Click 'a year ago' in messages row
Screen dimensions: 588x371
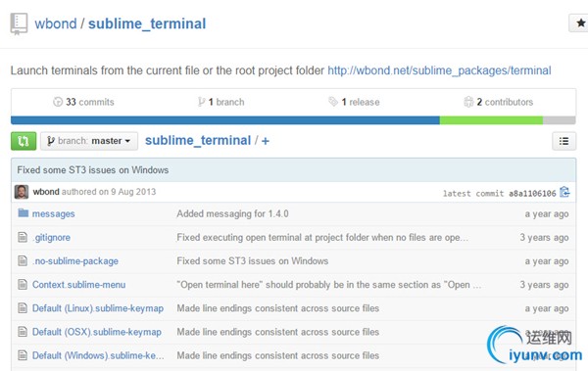tap(547, 214)
